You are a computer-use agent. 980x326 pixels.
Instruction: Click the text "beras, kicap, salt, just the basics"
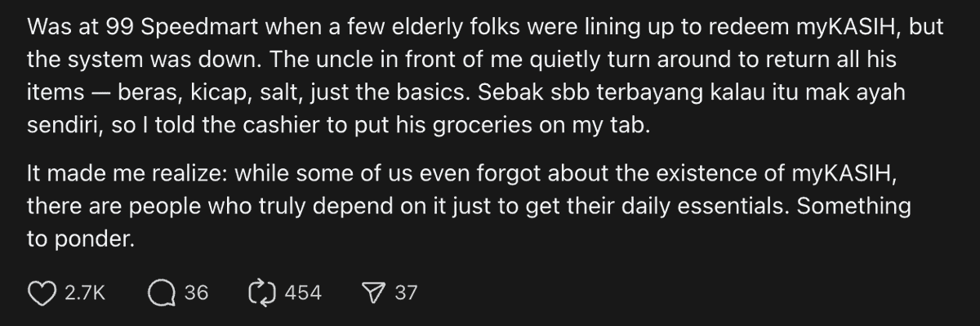(289, 92)
